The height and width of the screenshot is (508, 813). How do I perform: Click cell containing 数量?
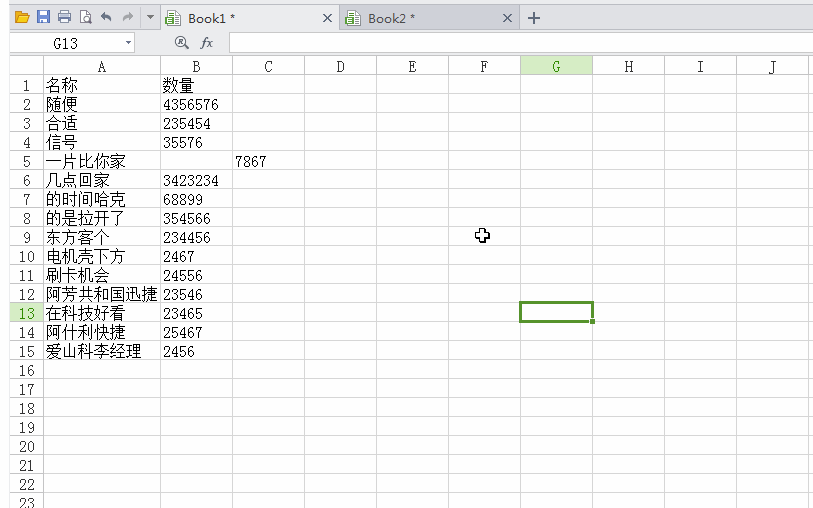[197, 85]
